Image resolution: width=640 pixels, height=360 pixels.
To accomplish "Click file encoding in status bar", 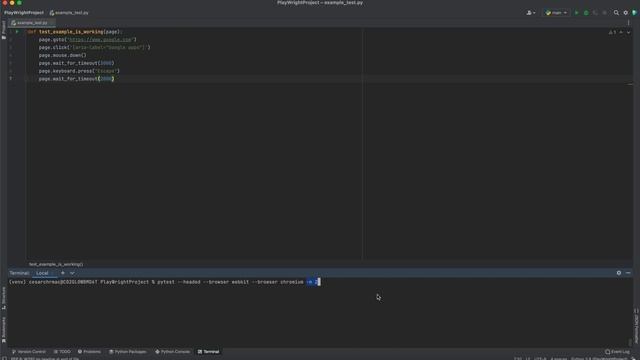I will click(x=540, y=358).
